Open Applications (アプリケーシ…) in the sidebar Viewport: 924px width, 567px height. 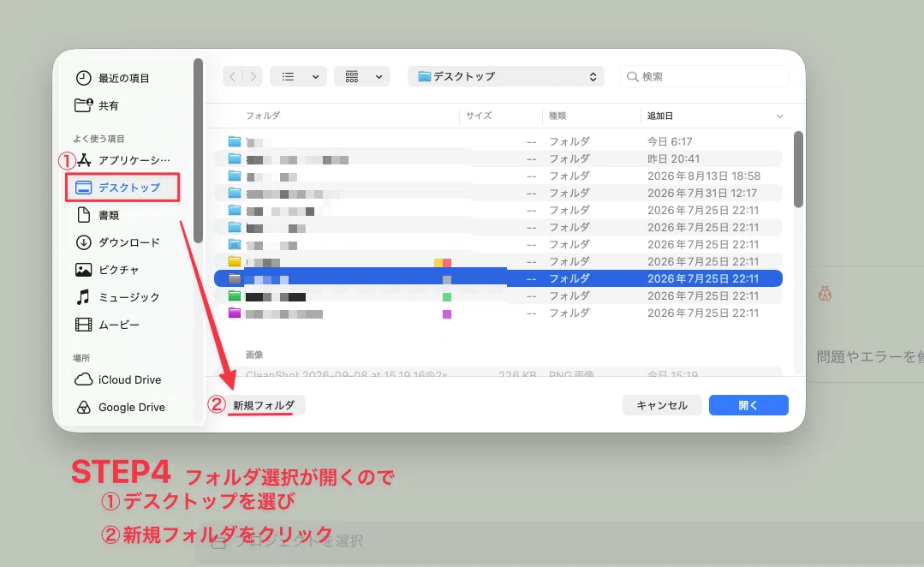(x=123, y=159)
